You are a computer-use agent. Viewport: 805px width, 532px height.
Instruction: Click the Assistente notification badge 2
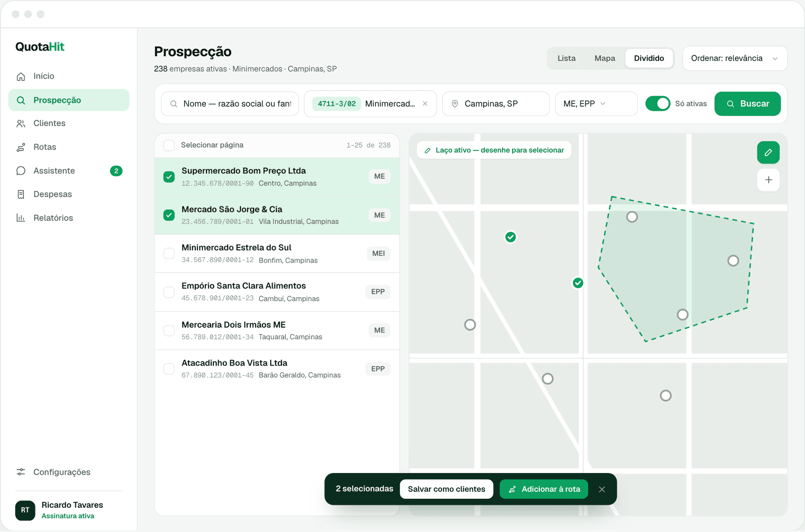tap(116, 171)
